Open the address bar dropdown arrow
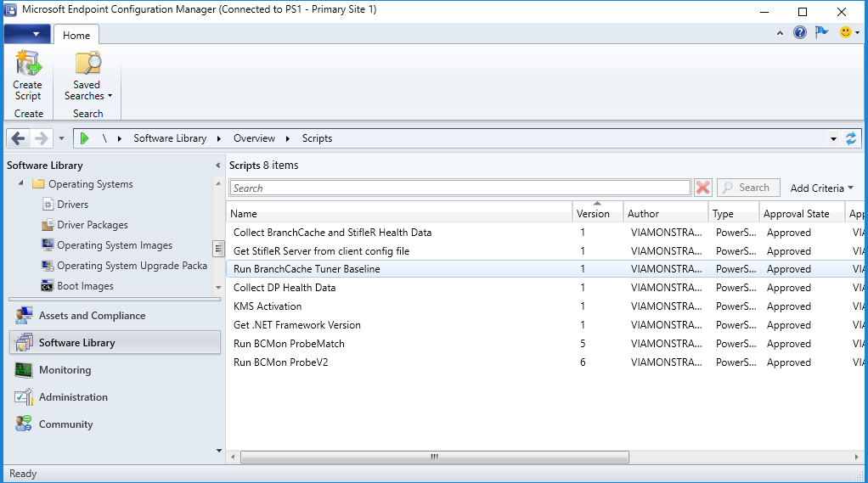This screenshot has height=483, width=868. [834, 139]
